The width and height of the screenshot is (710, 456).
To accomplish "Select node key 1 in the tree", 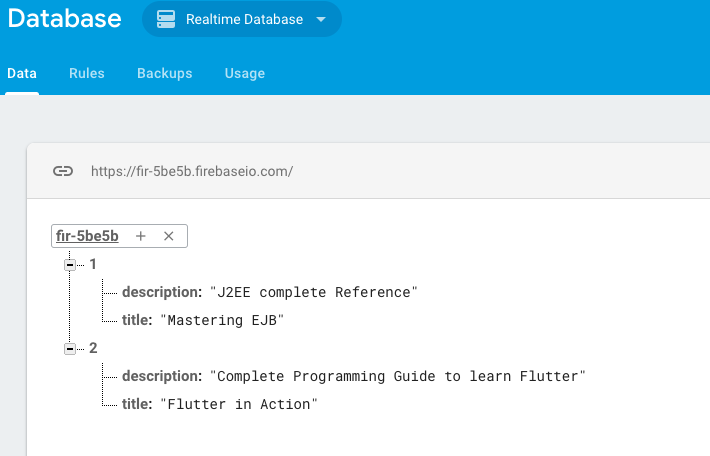I will coord(93,264).
